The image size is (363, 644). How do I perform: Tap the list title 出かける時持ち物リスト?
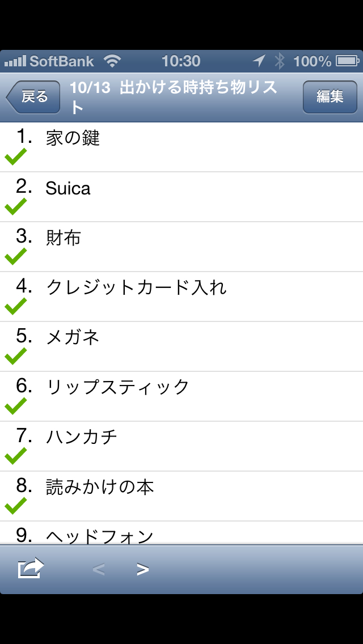coord(173,97)
